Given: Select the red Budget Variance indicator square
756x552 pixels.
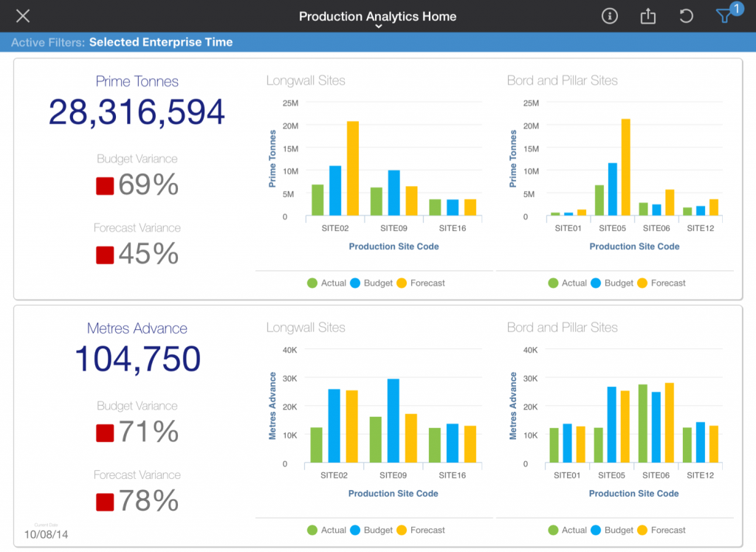Looking at the screenshot, I should click(103, 184).
